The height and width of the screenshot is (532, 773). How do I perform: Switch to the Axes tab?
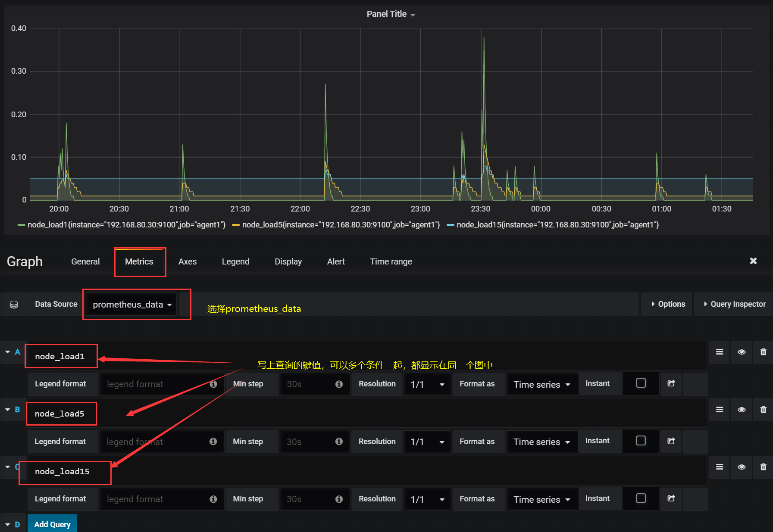(188, 261)
